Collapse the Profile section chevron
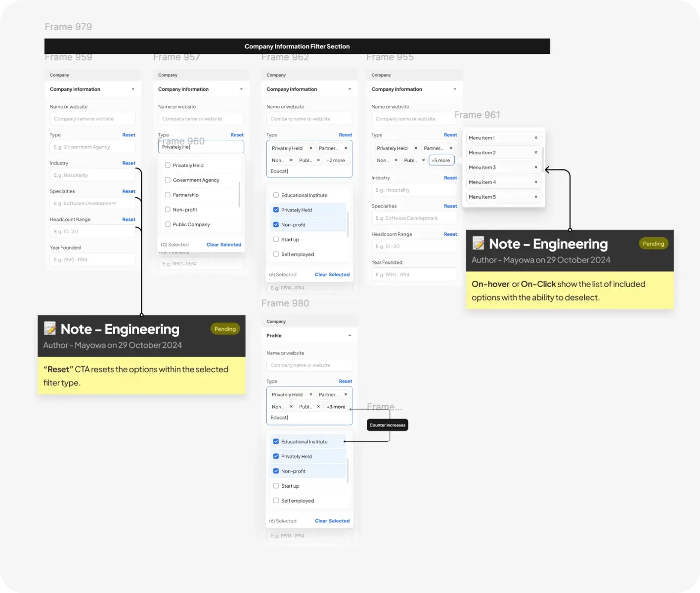Image resolution: width=700 pixels, height=593 pixels. click(350, 336)
